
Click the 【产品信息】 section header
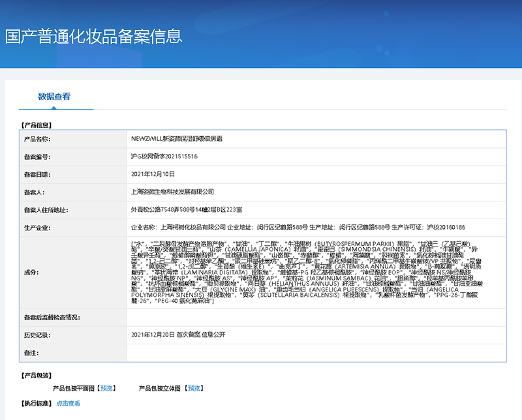coord(35,124)
